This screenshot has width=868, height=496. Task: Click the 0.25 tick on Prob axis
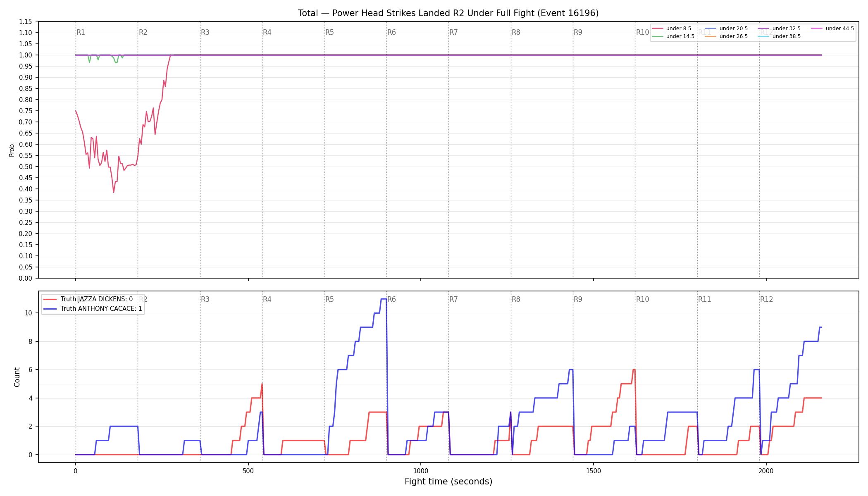pos(26,222)
